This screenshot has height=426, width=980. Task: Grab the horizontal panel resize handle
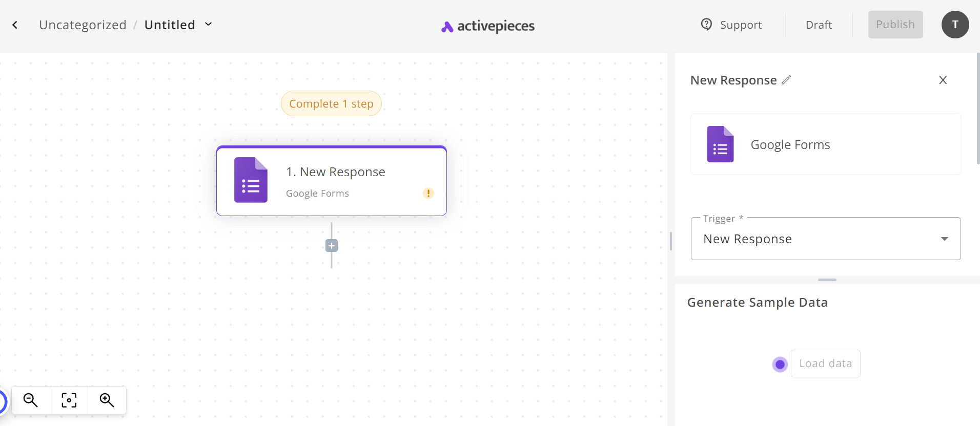[827, 280]
